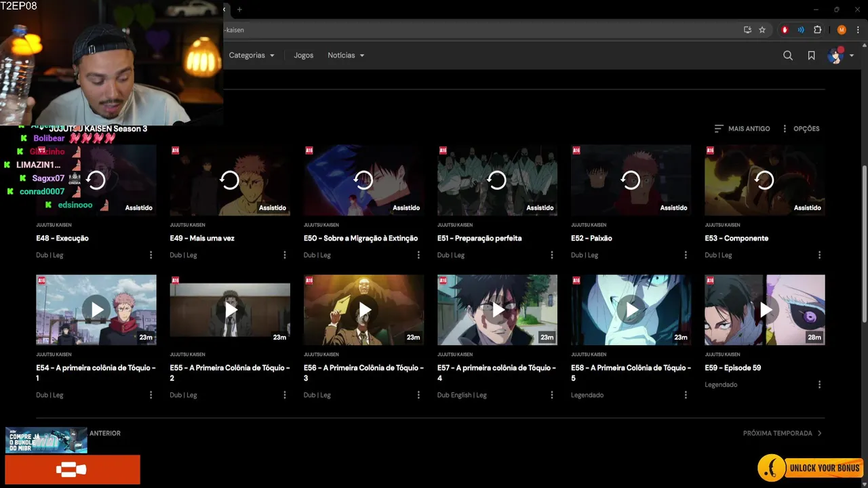
Task: Open title link E51 - Preparação perfeita
Action: pos(479,238)
